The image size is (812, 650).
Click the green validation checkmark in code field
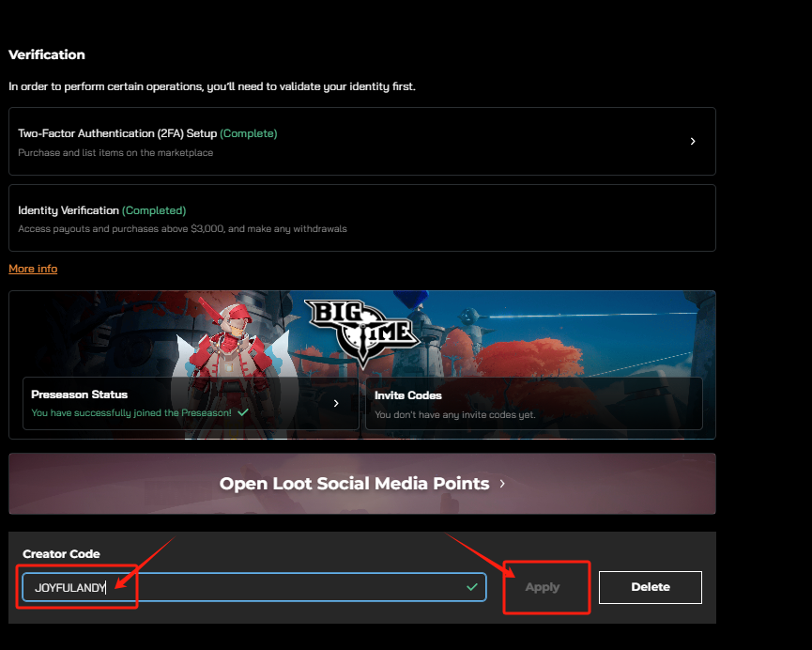click(471, 587)
